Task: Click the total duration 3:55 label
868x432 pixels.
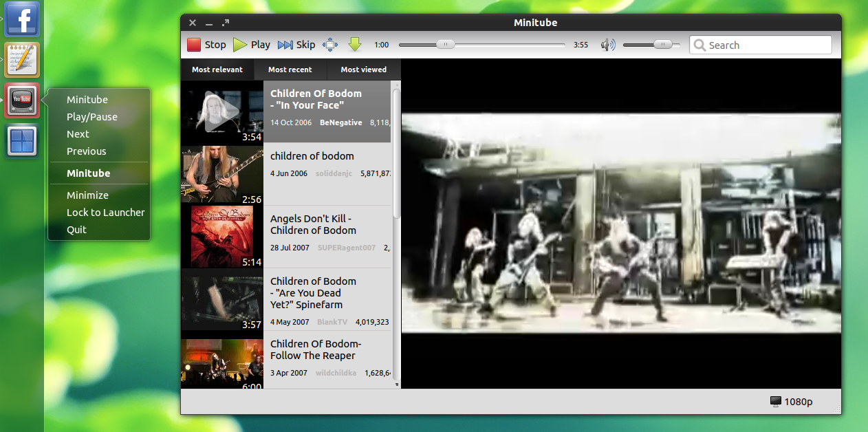Action: [581, 45]
